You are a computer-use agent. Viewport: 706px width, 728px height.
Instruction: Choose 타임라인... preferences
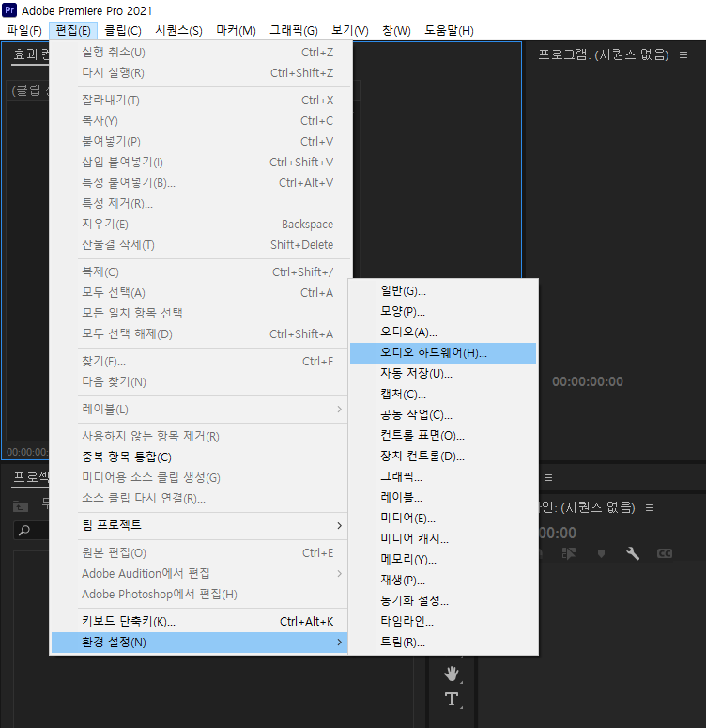[x=443, y=621]
